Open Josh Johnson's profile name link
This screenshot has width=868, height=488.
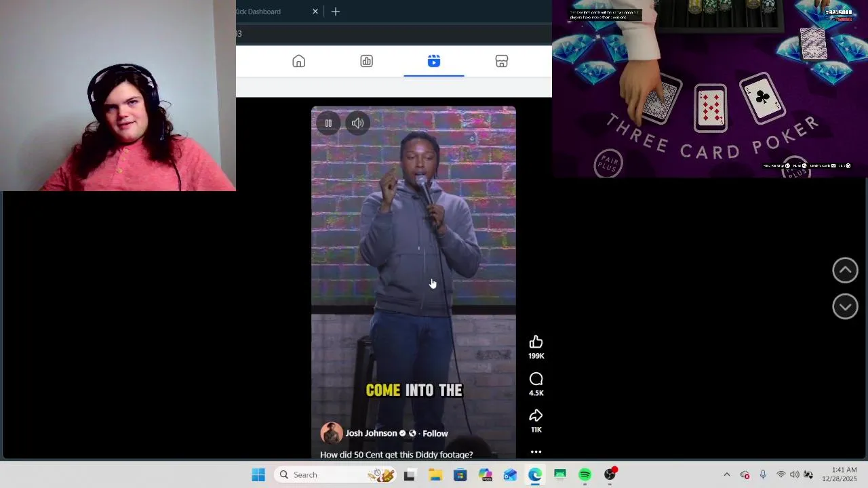(371, 433)
